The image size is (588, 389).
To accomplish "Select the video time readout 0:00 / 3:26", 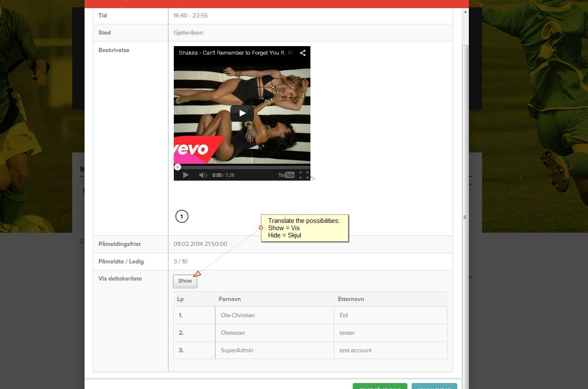I will pos(223,175).
